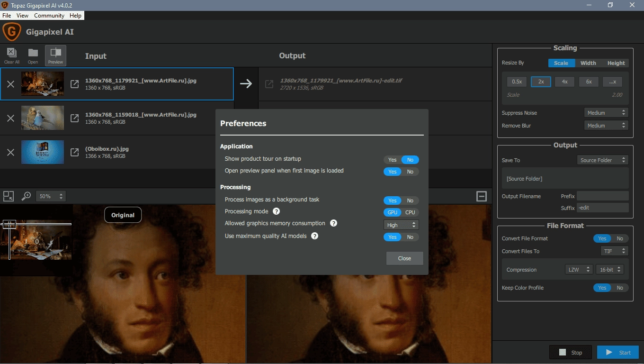The width and height of the screenshot is (644, 364).
Task: Collapse the preview panel with minus icon
Action: pos(482,196)
